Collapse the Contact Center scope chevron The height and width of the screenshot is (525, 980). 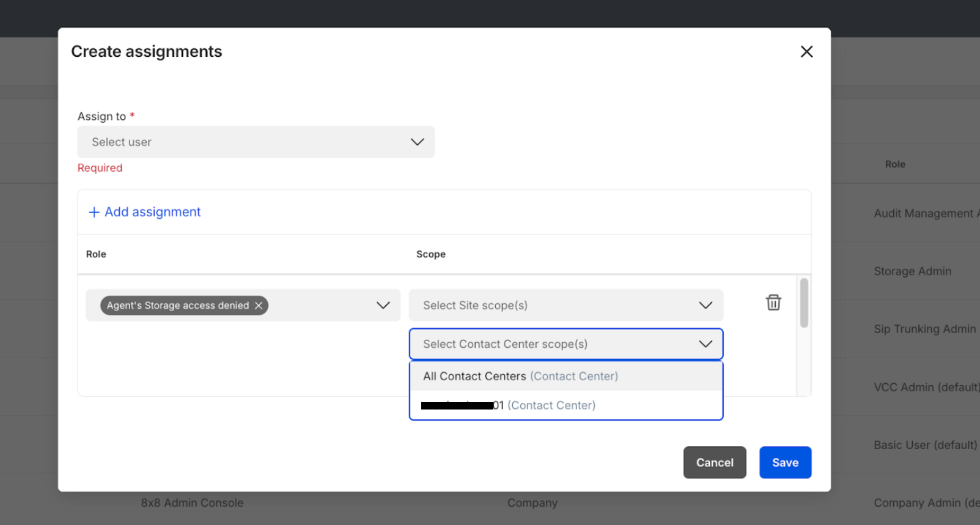click(x=706, y=344)
